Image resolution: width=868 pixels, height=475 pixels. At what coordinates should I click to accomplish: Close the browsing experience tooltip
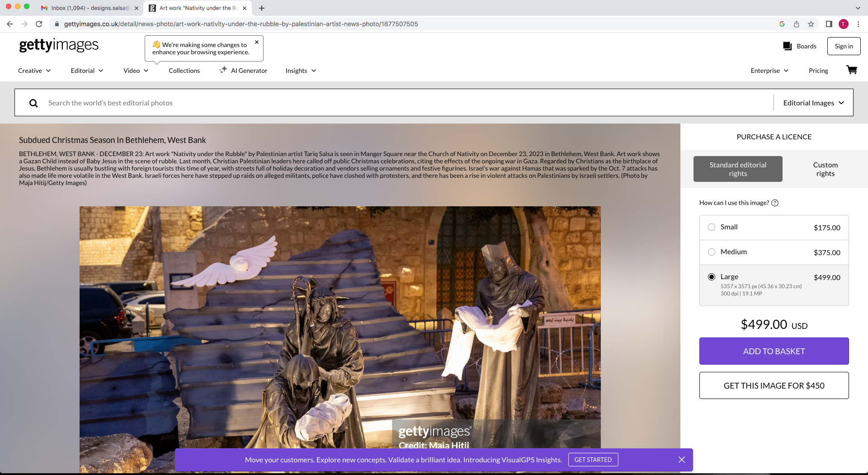pos(257,42)
